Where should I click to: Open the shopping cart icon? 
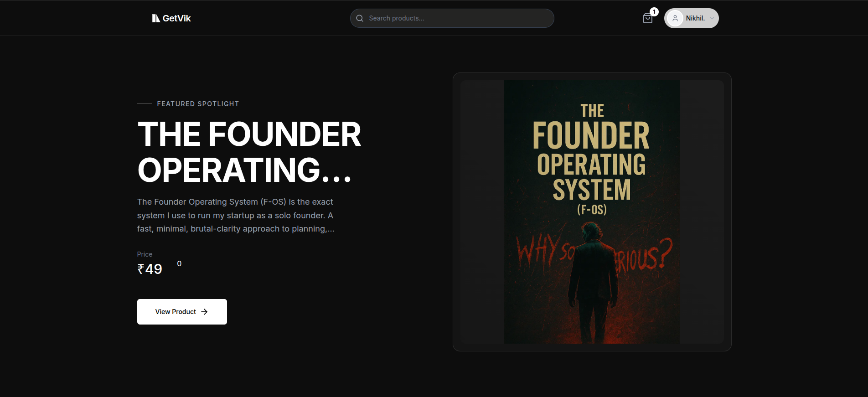(647, 18)
